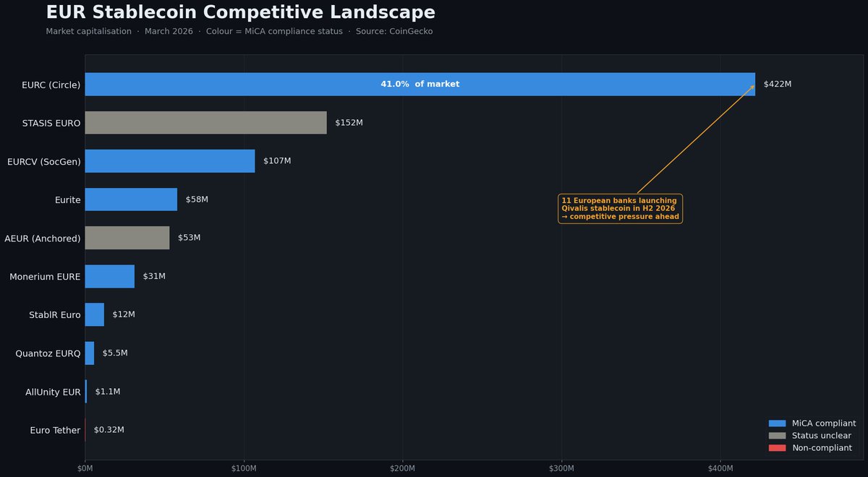Click the '$400M' x-axis tick label

tap(720, 469)
